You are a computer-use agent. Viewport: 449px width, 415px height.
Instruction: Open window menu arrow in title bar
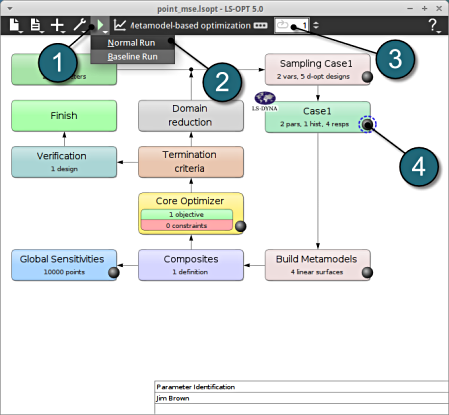(x=10, y=8)
